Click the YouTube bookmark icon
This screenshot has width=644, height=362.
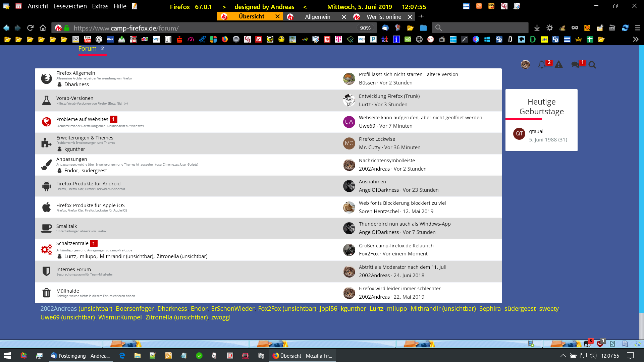point(88,39)
